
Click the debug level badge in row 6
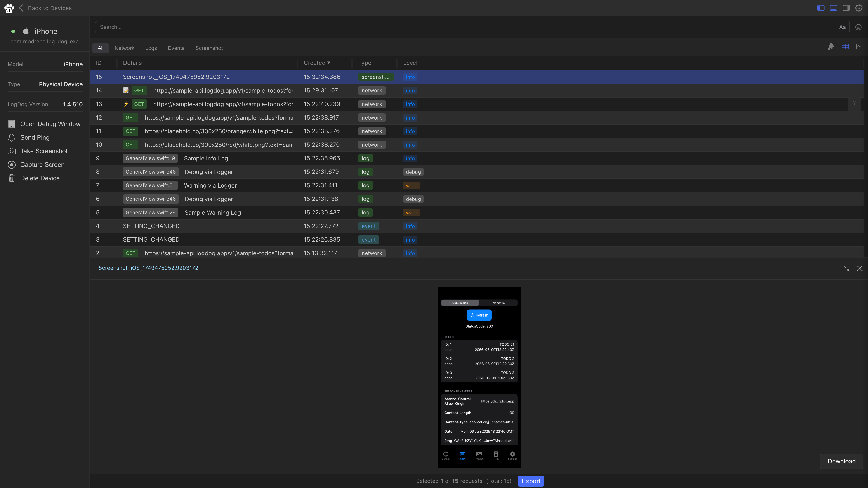coord(413,199)
